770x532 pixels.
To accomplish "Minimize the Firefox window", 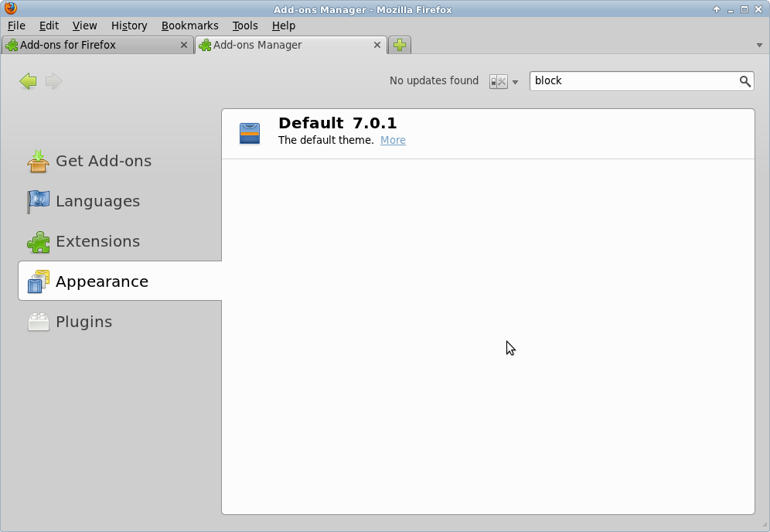I will (x=731, y=9).
